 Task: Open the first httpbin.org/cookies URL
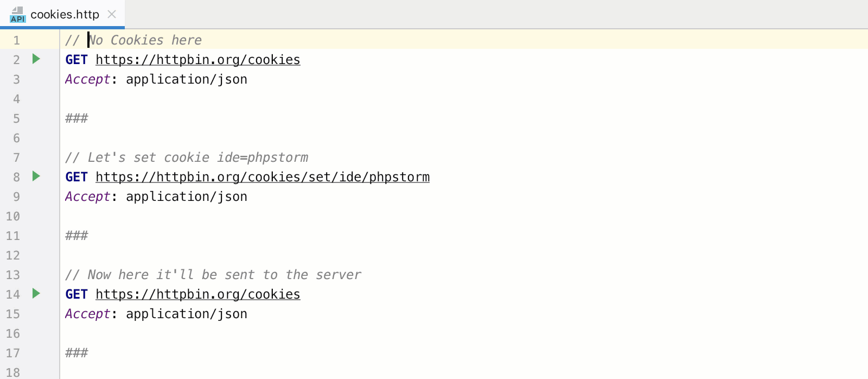[197, 60]
